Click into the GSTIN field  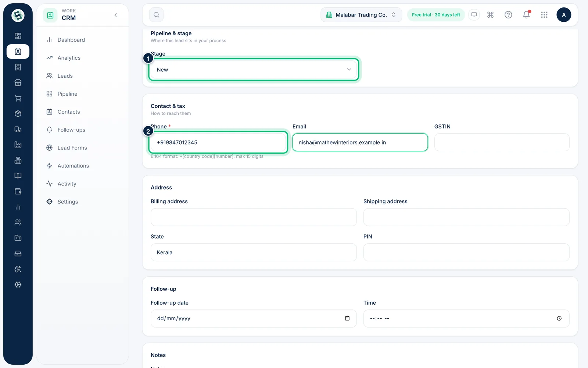(502, 142)
